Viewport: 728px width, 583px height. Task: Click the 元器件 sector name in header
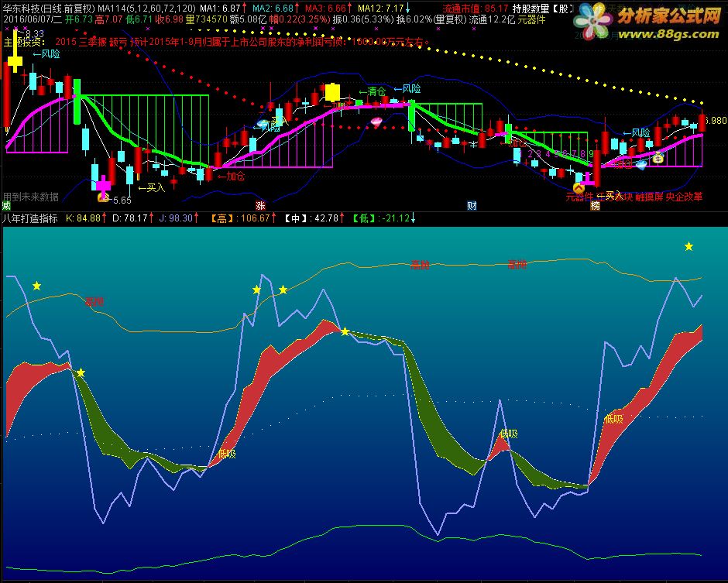click(x=531, y=19)
